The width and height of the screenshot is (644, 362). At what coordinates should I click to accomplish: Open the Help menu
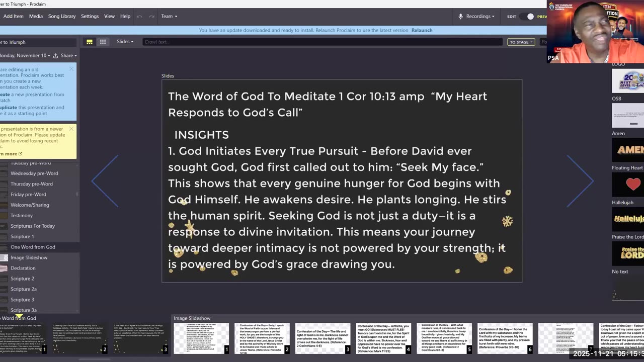(125, 16)
